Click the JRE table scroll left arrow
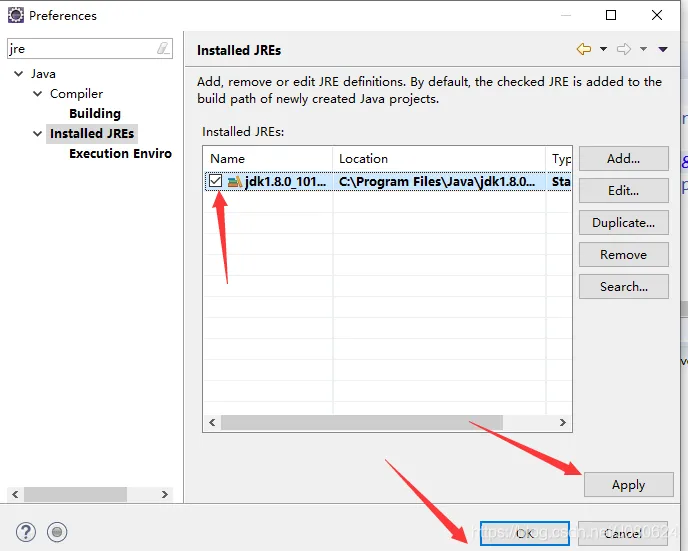The height and width of the screenshot is (551, 688). point(212,422)
